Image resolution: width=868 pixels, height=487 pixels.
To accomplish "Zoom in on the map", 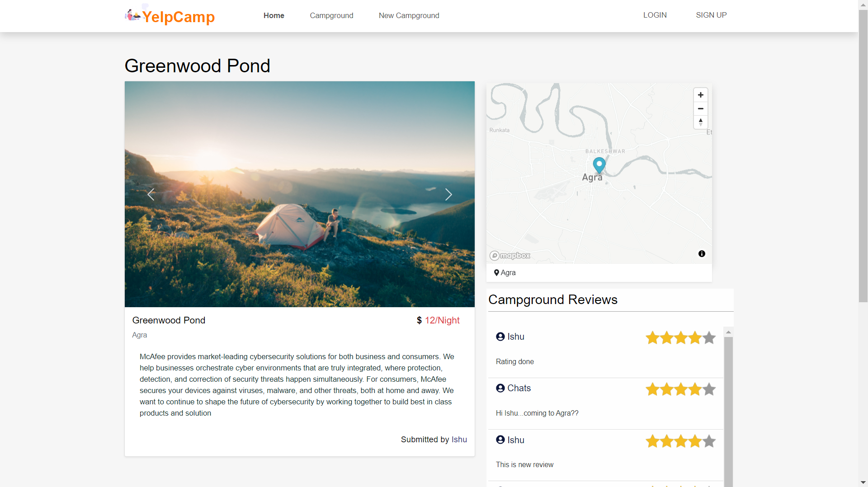I will pos(700,95).
